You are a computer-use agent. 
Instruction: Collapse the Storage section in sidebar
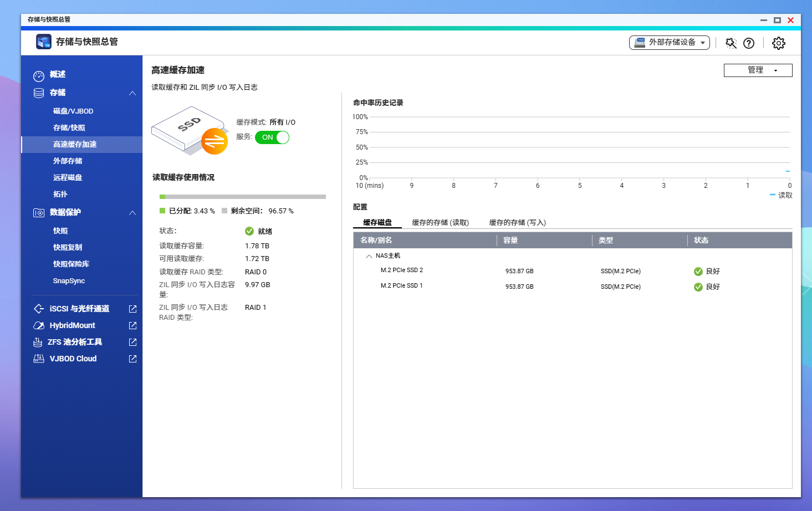point(132,93)
